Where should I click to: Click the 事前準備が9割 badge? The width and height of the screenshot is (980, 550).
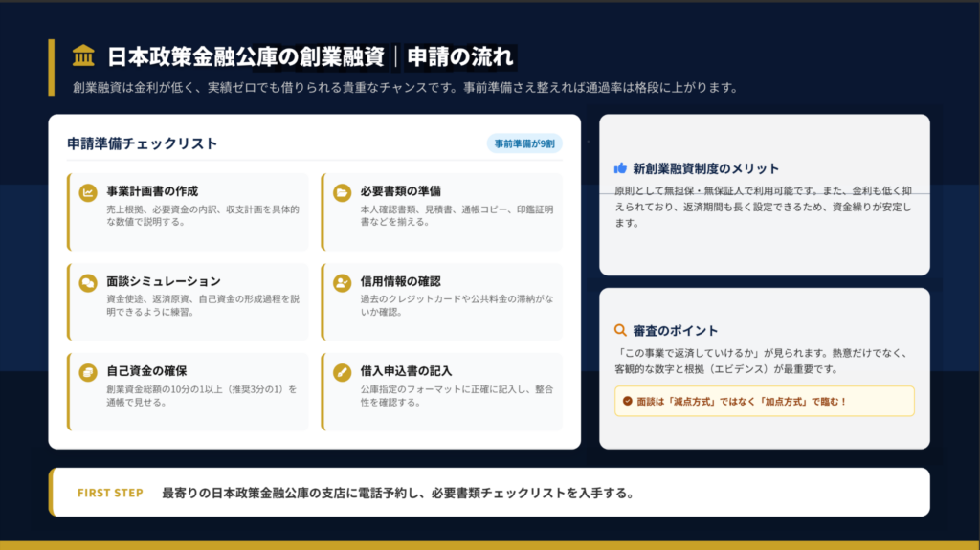(524, 143)
